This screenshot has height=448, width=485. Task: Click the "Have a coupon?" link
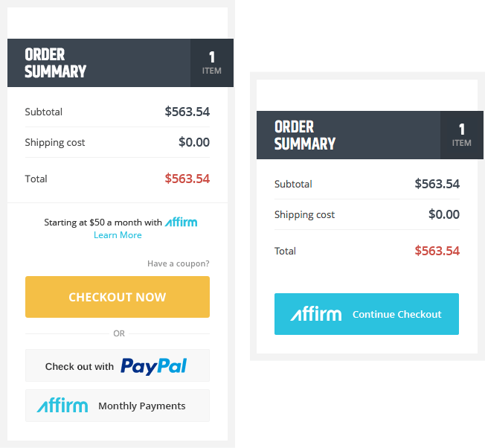point(178,263)
